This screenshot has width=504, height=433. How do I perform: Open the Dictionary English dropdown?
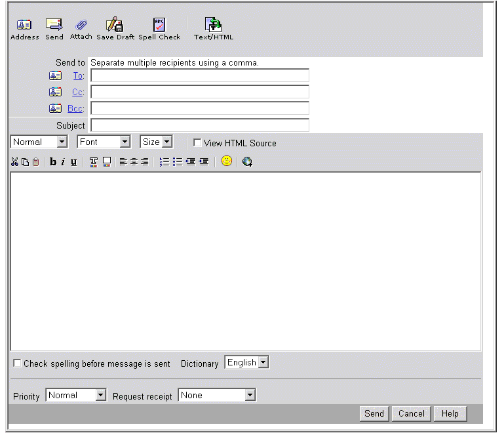pos(246,363)
